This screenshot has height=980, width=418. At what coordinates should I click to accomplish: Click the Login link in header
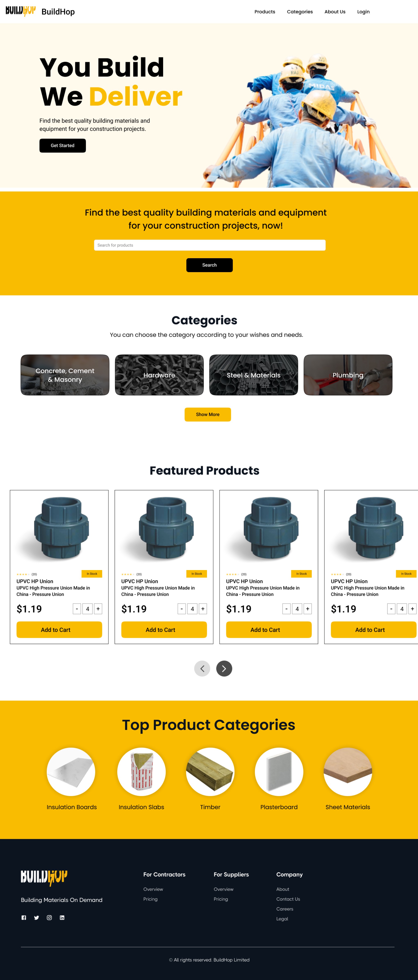coord(363,12)
